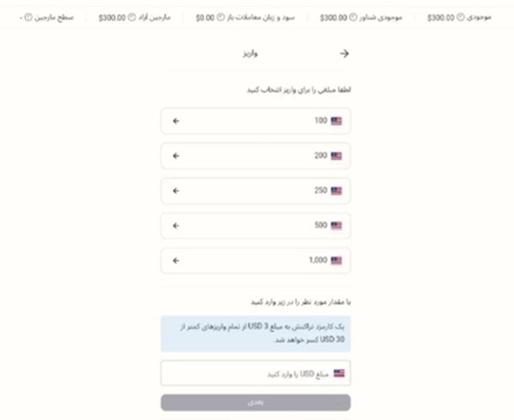Choose the 1,000 USD deposit amount
This screenshot has height=420, width=514.
pos(255,261)
